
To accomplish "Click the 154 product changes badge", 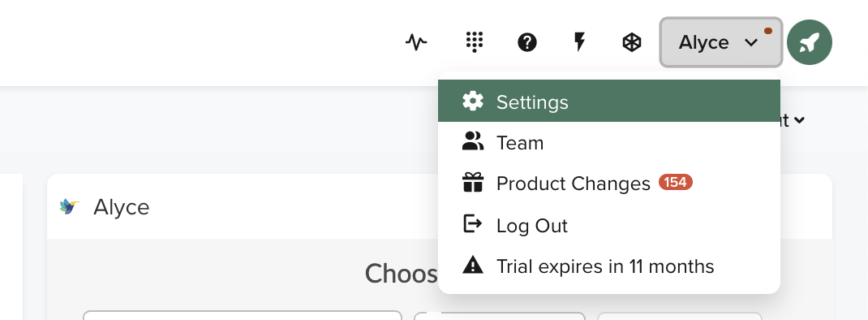I will 676,182.
